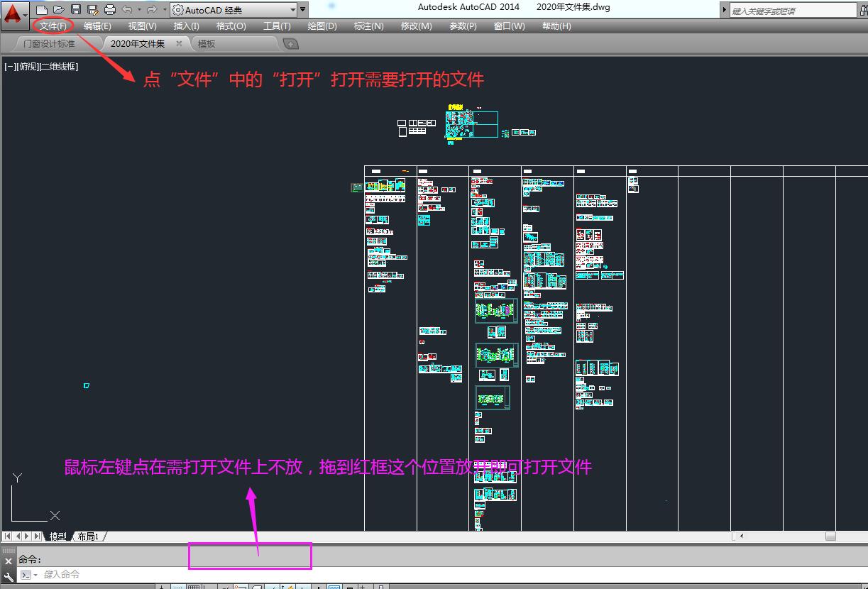Click the new drawing tab plus icon
The height and width of the screenshot is (589, 868).
[290, 44]
